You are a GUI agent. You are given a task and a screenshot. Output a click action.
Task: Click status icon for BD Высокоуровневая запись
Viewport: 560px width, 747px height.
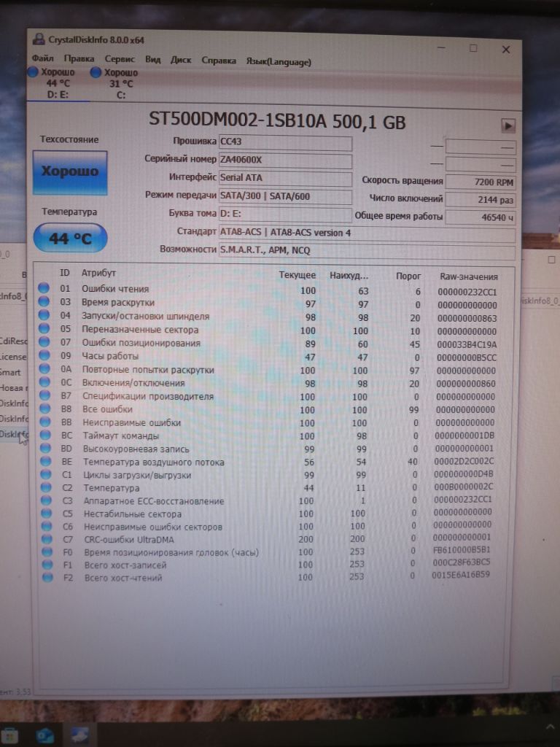pos(46,449)
